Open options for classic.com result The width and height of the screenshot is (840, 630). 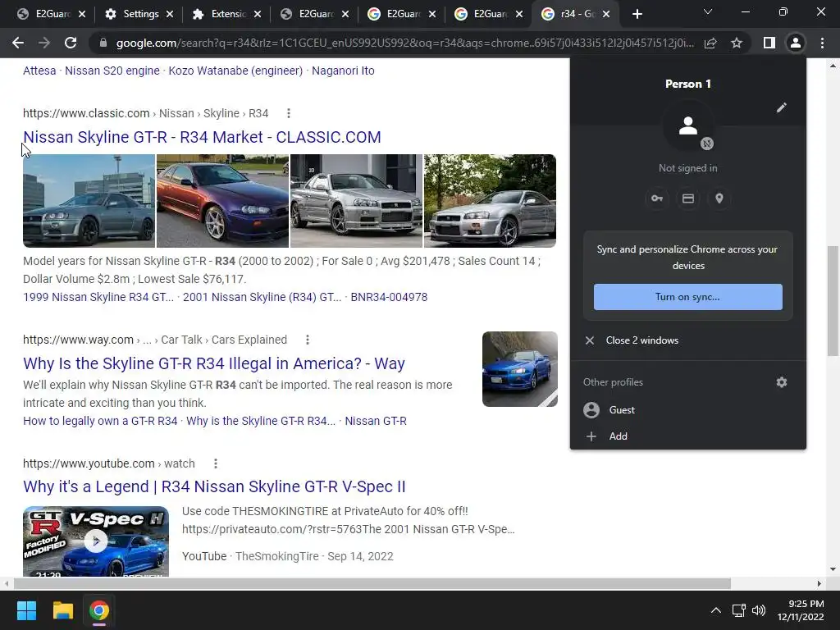coord(289,113)
